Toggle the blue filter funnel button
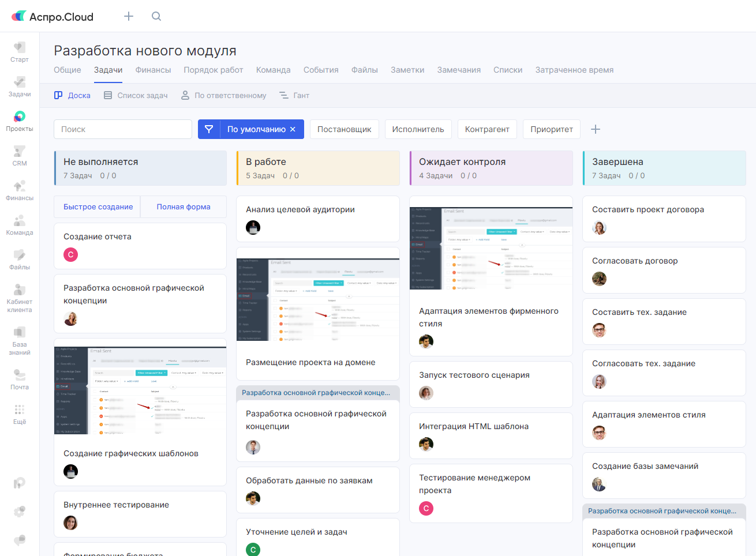Viewport: 756px width, 556px height. point(209,129)
